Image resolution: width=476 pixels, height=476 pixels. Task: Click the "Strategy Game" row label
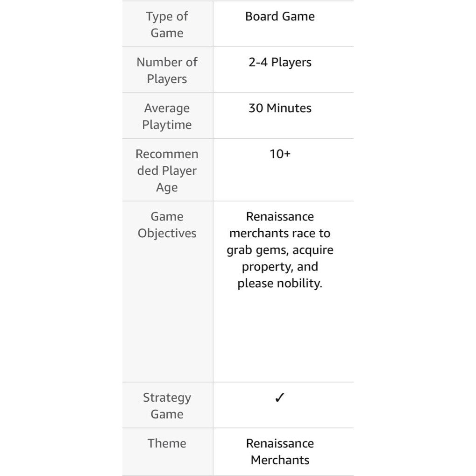(167, 405)
